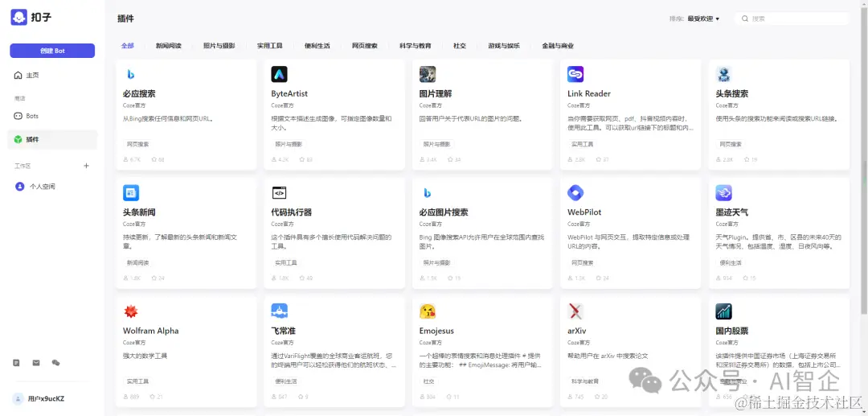Viewport: 868px width, 416px height.
Task: Click the 插件 page heading
Action: tap(125, 19)
